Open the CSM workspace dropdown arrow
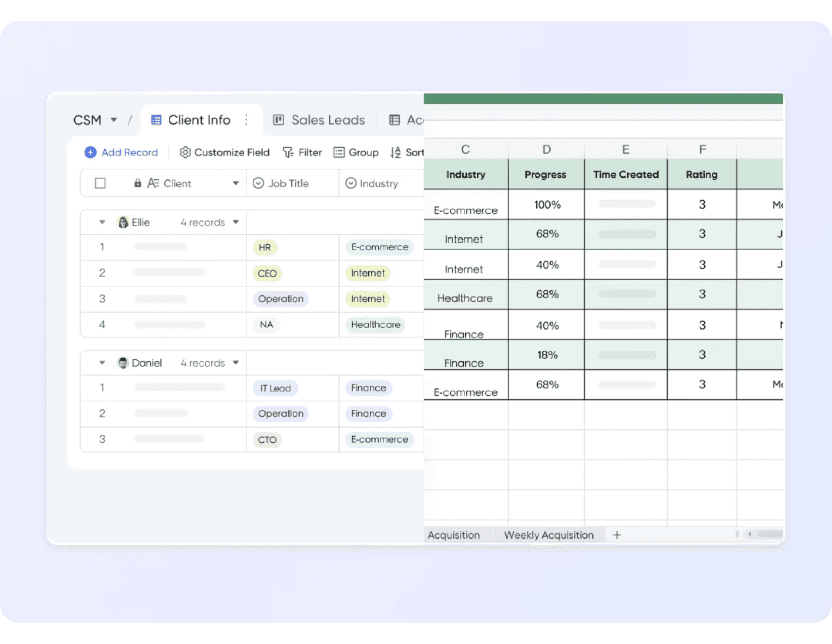The width and height of the screenshot is (832, 644). click(114, 120)
